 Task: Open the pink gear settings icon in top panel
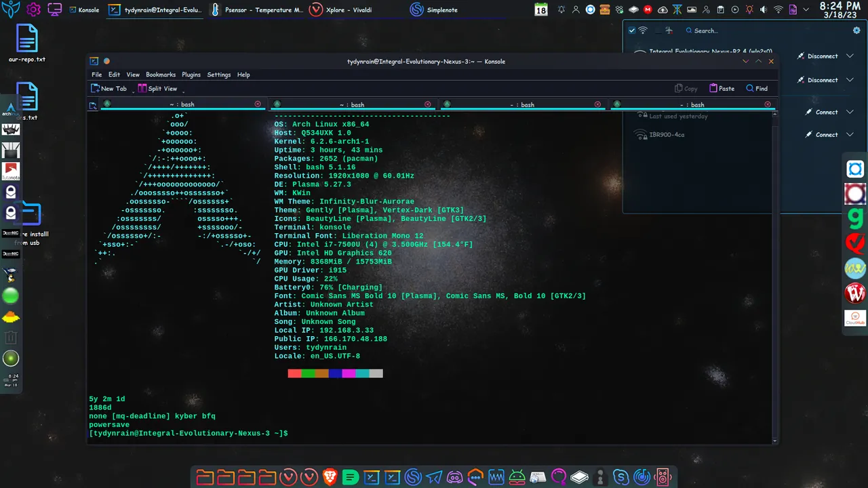(x=33, y=9)
